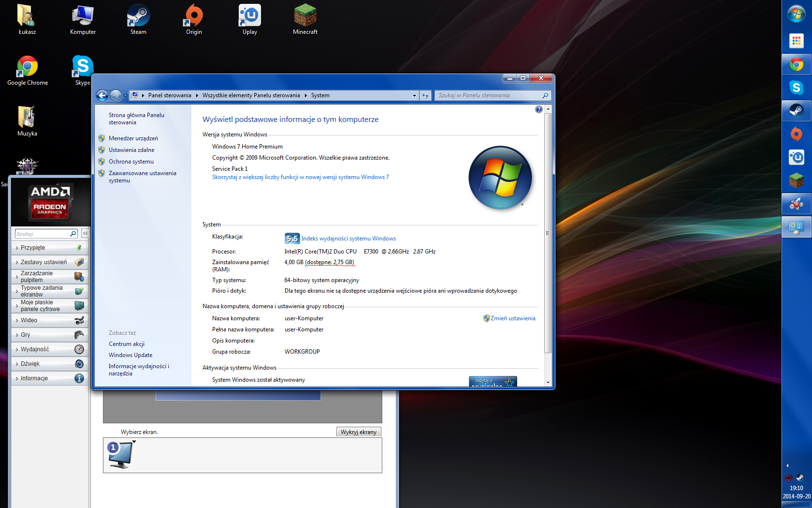Expand the Przypięte section in AMD panel
This screenshot has width=812, height=508.
coord(50,248)
